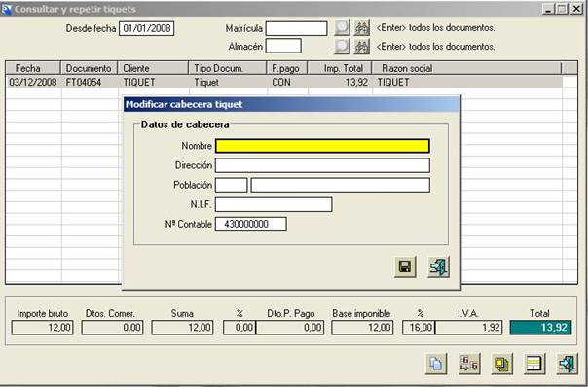Click the Nº Contable field with 430000000
This screenshot has height=387, width=588.
click(250, 224)
